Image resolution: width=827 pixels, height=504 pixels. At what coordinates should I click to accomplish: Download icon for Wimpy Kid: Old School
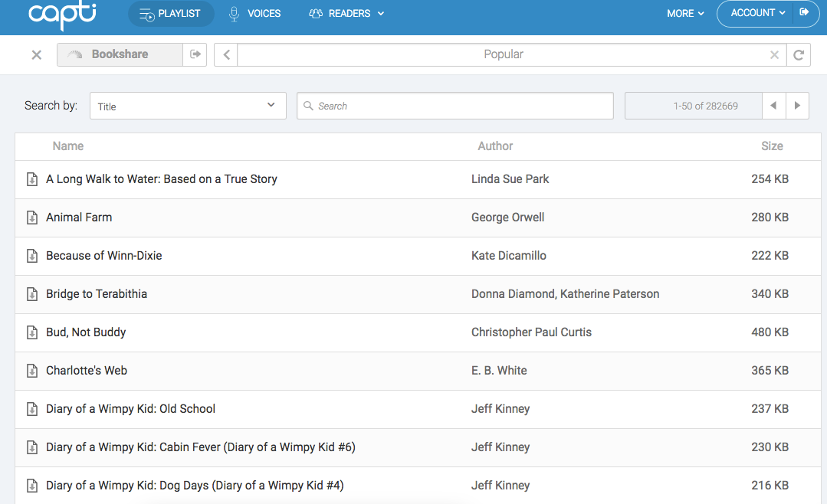32,409
